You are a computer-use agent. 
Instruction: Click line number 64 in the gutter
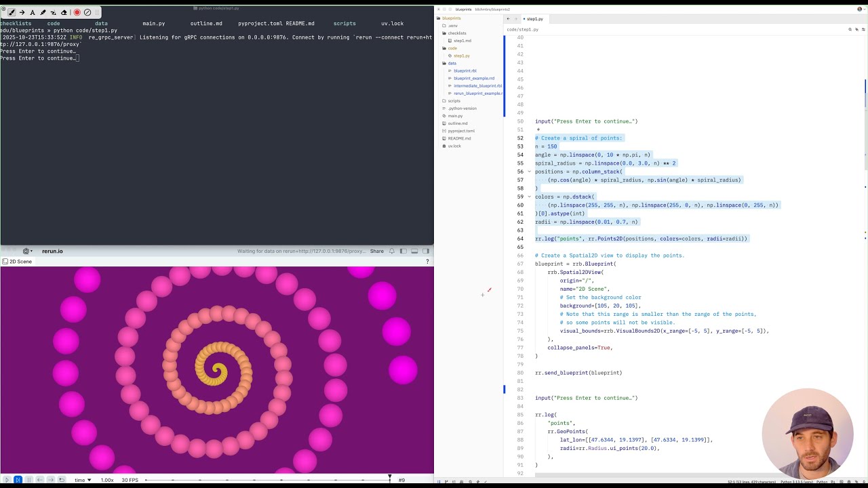(520, 239)
